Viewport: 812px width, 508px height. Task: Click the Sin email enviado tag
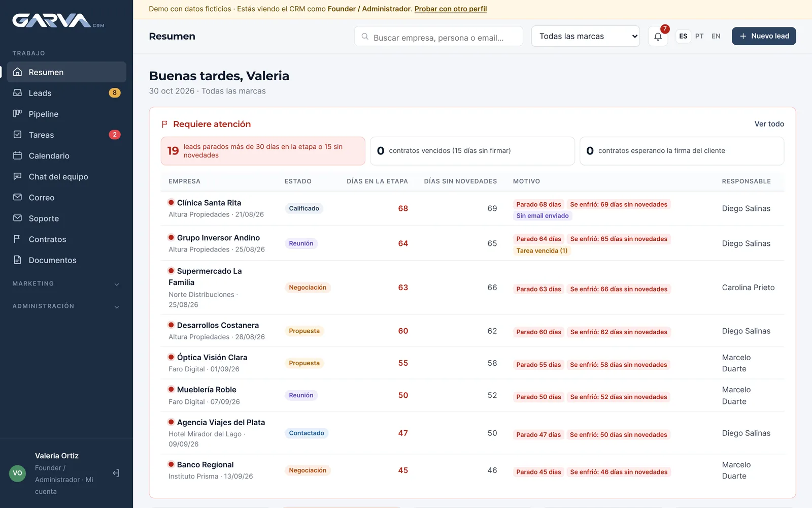point(543,216)
